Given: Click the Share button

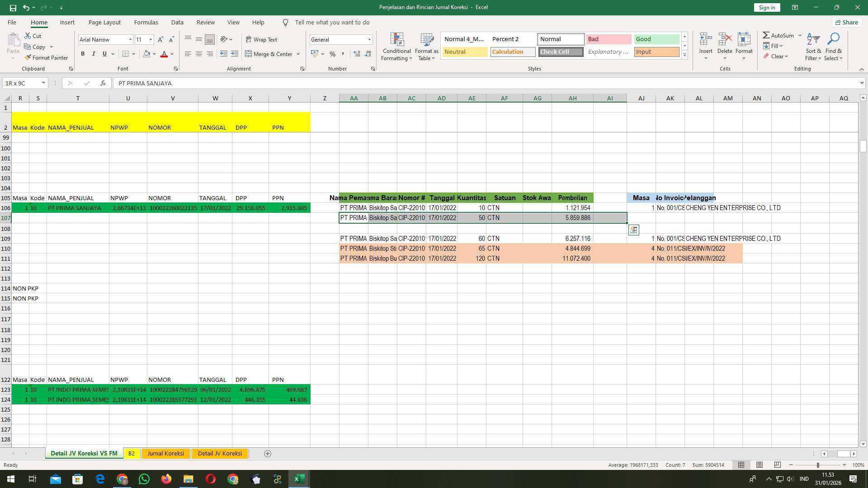Looking at the screenshot, I should click(846, 22).
